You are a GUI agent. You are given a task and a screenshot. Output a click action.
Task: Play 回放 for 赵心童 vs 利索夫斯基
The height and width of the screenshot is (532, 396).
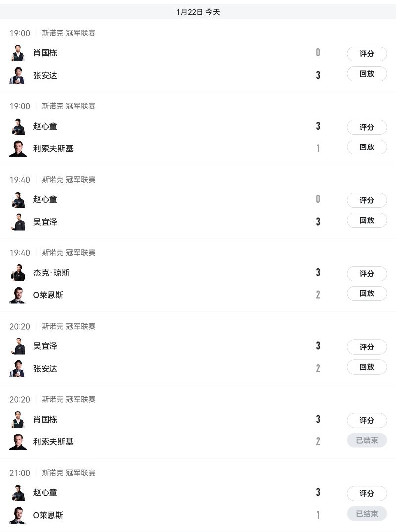pos(367,147)
